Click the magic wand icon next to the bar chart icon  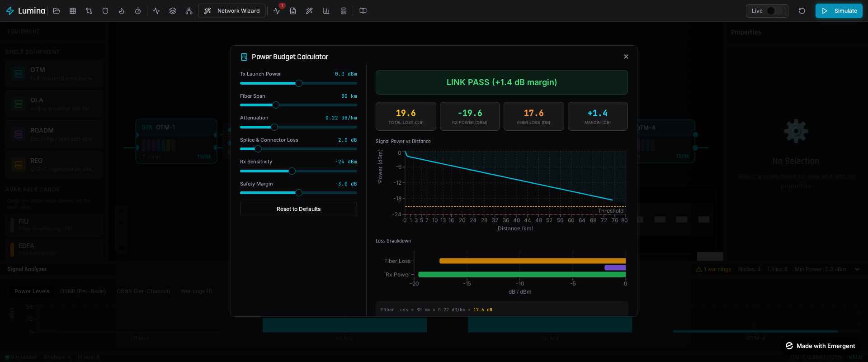[x=309, y=11]
